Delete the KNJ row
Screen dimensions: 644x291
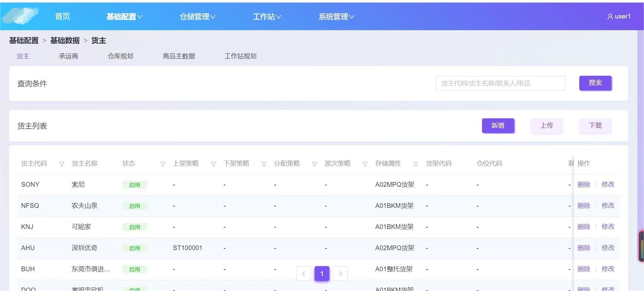click(x=584, y=227)
